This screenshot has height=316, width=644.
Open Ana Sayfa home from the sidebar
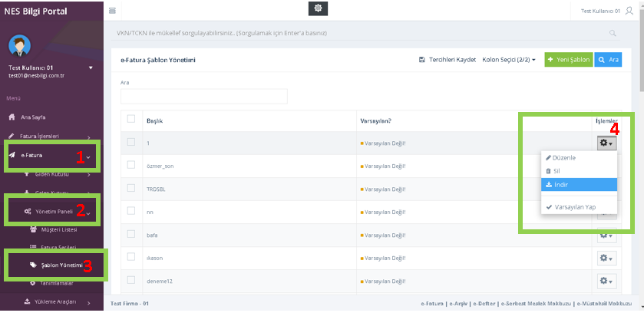click(32, 117)
